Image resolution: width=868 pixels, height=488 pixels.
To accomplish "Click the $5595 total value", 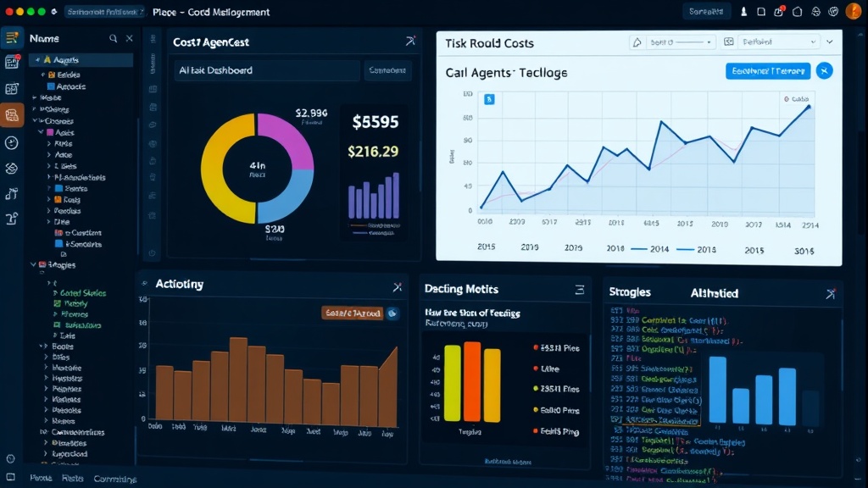I will [x=376, y=122].
